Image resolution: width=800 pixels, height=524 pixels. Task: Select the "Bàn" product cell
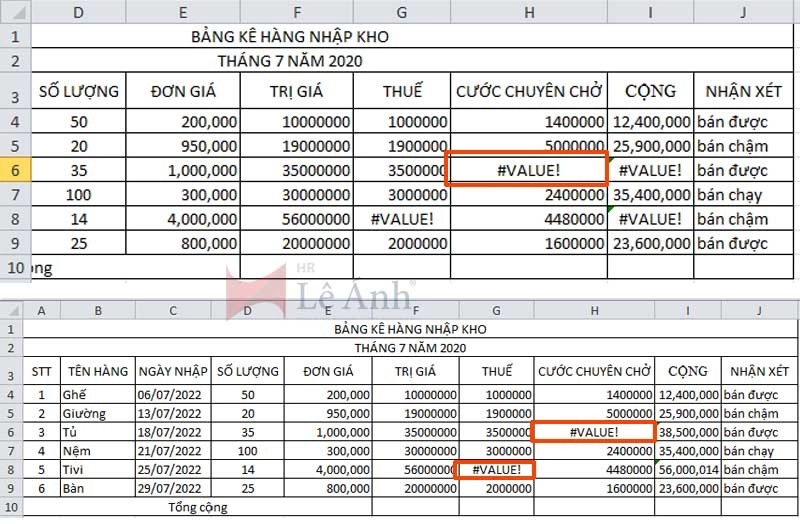[97, 489]
